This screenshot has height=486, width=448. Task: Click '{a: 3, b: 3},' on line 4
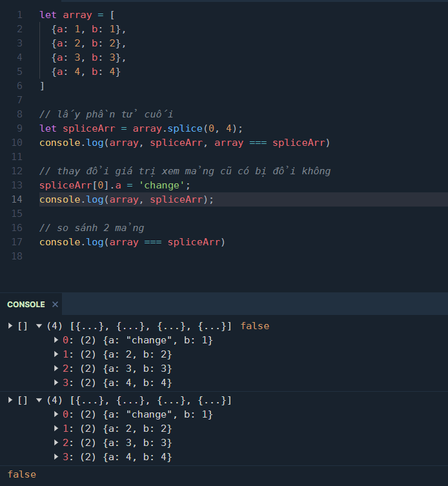click(88, 57)
